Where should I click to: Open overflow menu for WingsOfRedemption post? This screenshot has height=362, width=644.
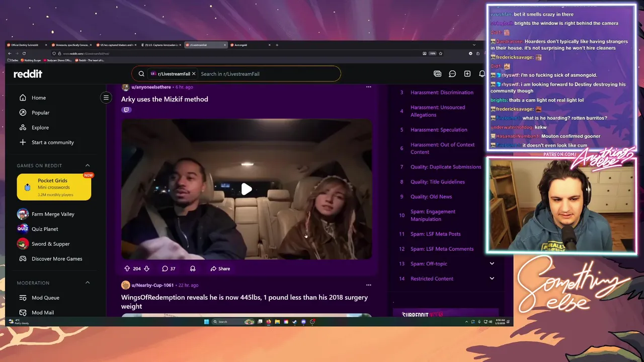tap(369, 285)
